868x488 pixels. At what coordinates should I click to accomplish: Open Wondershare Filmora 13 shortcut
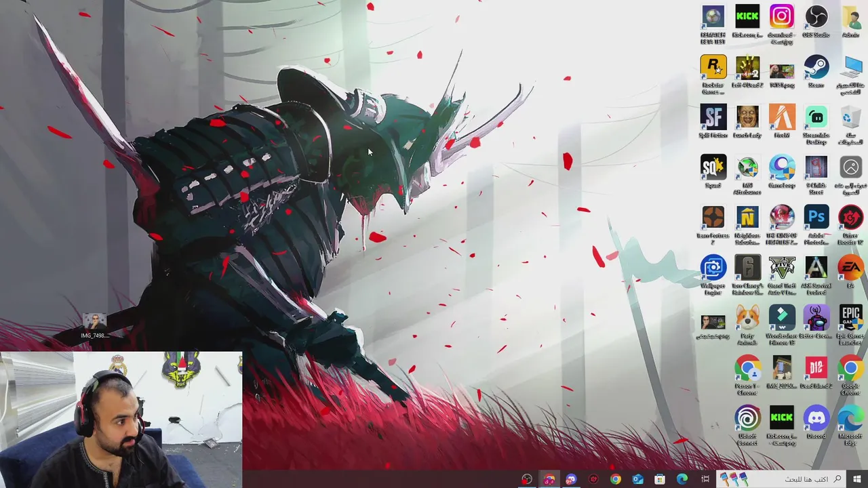click(x=782, y=325)
